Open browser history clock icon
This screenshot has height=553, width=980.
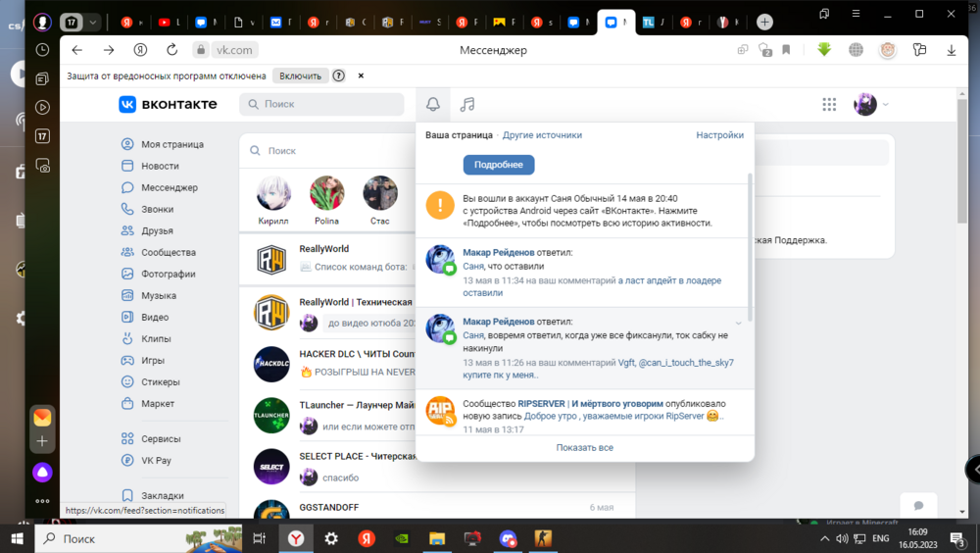pos(42,49)
